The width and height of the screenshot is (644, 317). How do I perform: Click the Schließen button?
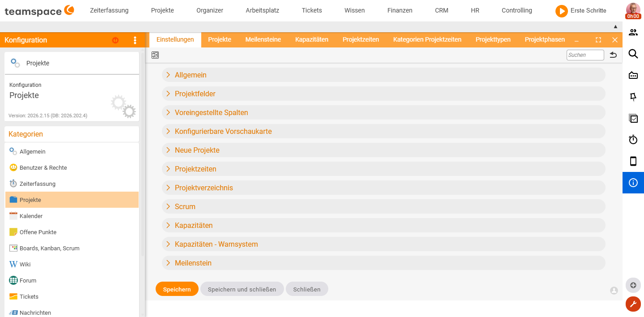click(x=307, y=289)
